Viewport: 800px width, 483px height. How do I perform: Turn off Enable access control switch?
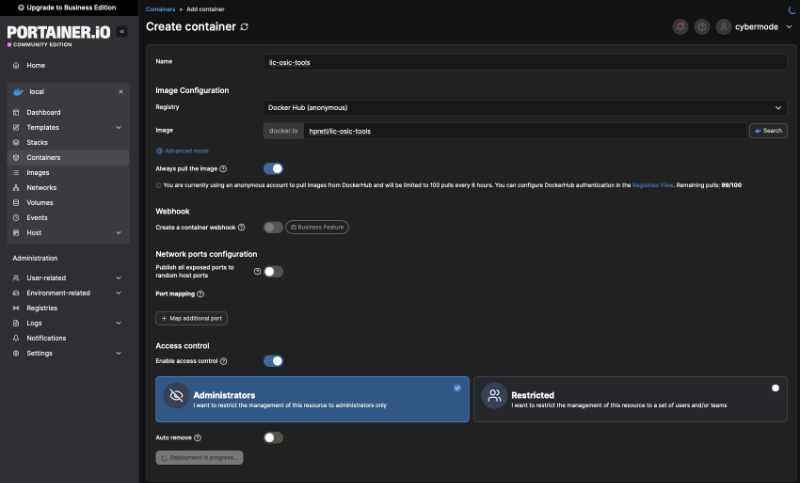pos(273,361)
